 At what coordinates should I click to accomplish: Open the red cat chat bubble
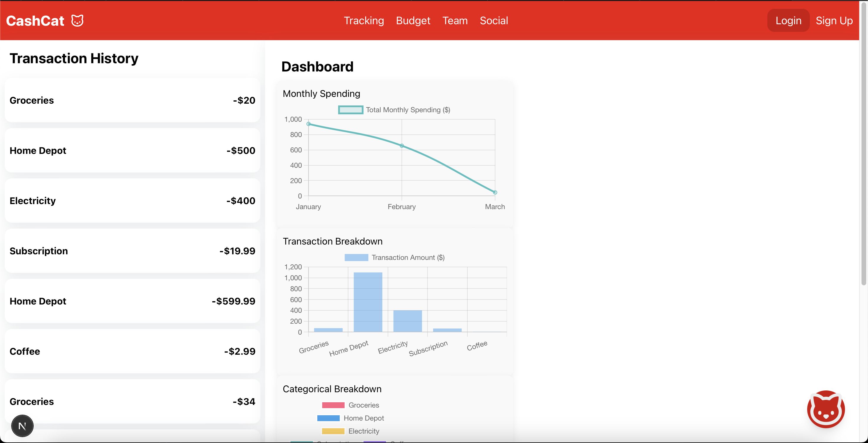point(825,409)
